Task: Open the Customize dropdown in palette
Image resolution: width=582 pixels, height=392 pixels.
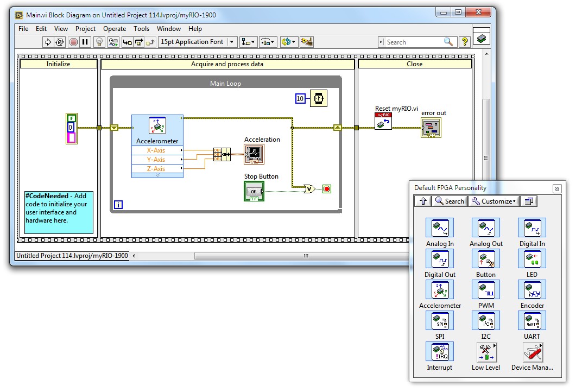Action: pos(494,201)
